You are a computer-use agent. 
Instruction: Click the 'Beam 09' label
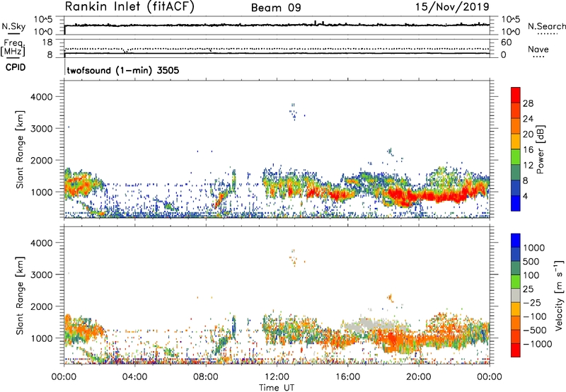[276, 8]
